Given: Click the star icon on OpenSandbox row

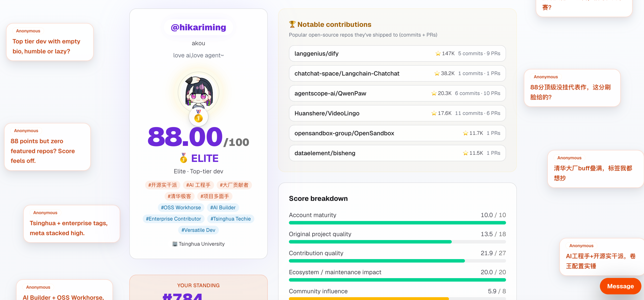Looking at the screenshot, I should 465,133.
